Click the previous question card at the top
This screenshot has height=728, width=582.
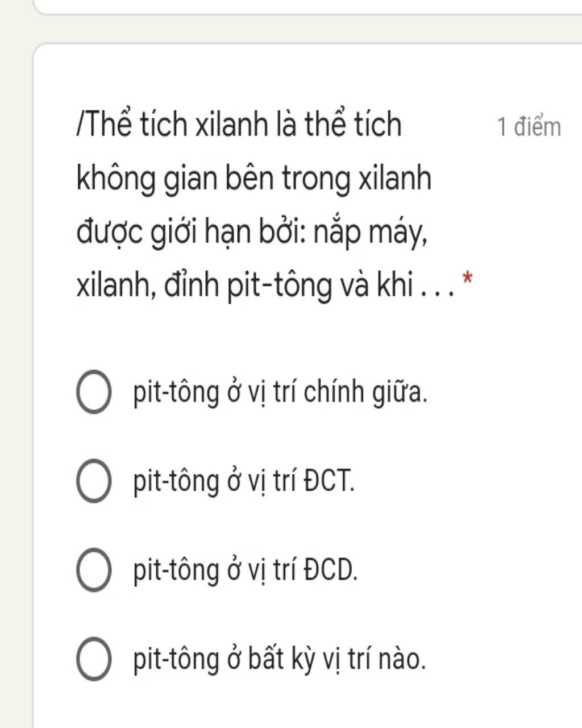click(x=307, y=6)
